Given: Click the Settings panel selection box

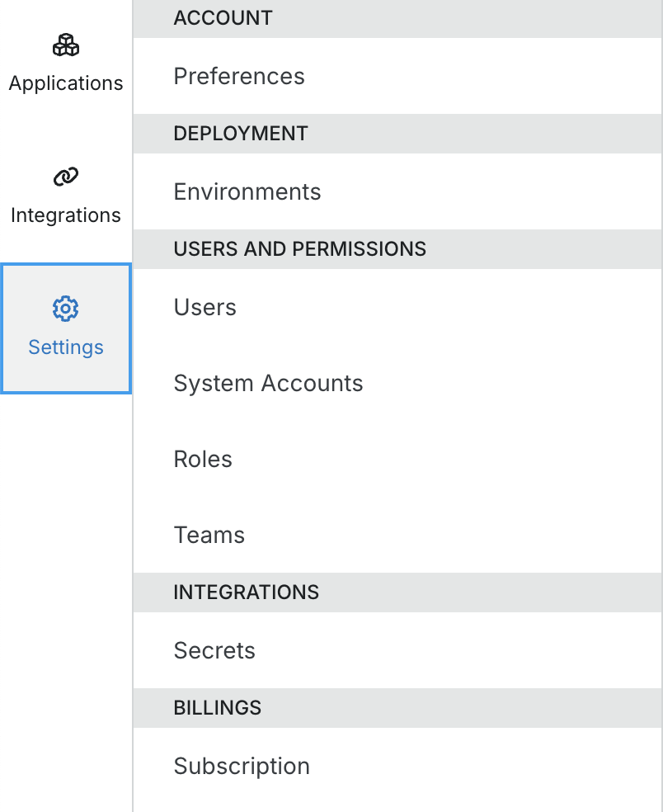Looking at the screenshot, I should (x=65, y=328).
